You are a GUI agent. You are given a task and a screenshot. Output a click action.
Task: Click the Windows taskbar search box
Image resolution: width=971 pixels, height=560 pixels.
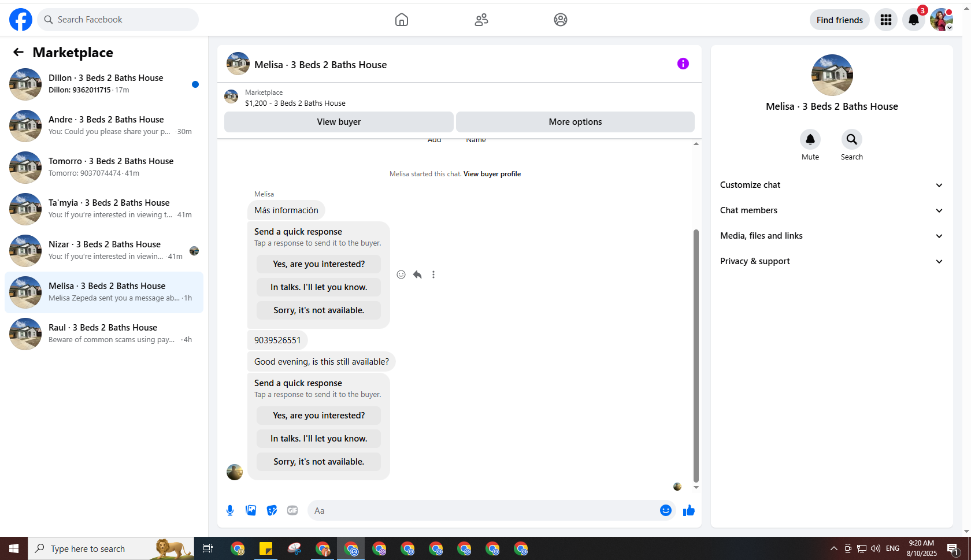[111, 548]
